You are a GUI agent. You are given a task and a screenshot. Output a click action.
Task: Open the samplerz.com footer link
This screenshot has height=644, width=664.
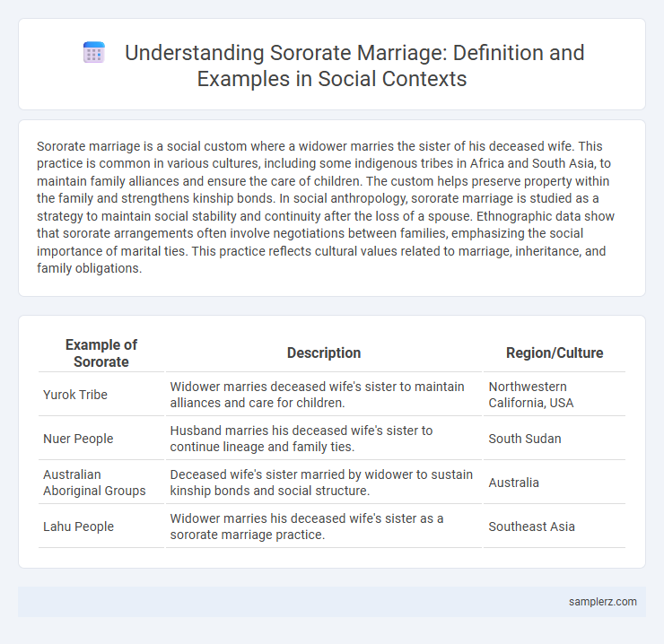603,602
